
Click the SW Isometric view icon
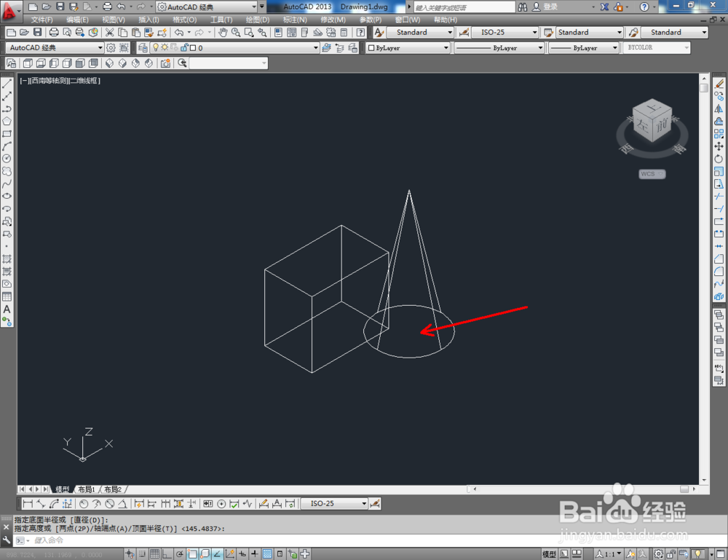tap(110, 63)
